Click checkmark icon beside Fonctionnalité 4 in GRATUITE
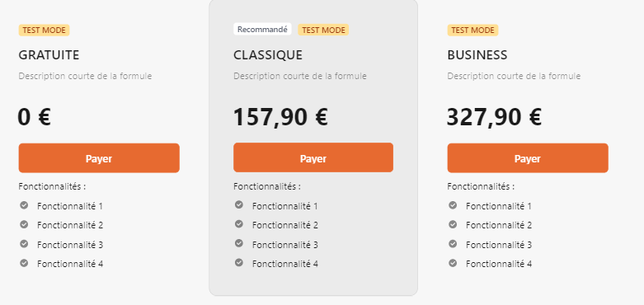This screenshot has height=305, width=644. (24, 263)
